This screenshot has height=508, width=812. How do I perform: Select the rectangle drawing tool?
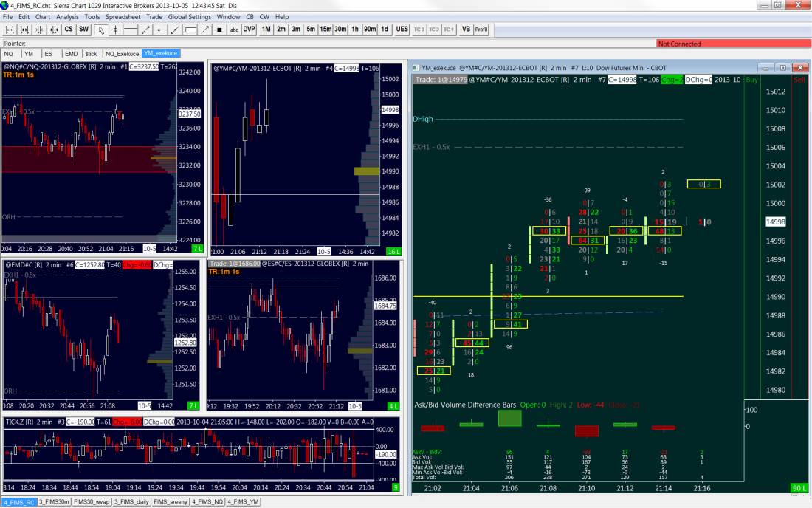(190, 30)
